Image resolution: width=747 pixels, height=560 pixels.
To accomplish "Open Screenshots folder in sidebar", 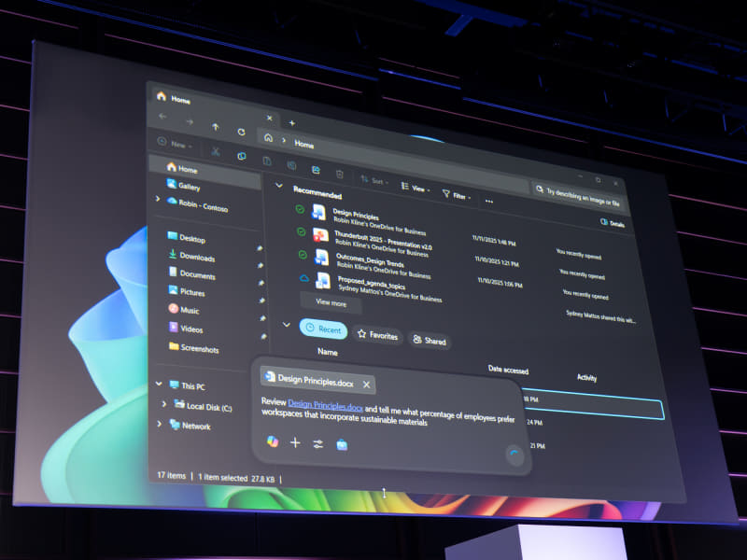I will tap(194, 347).
